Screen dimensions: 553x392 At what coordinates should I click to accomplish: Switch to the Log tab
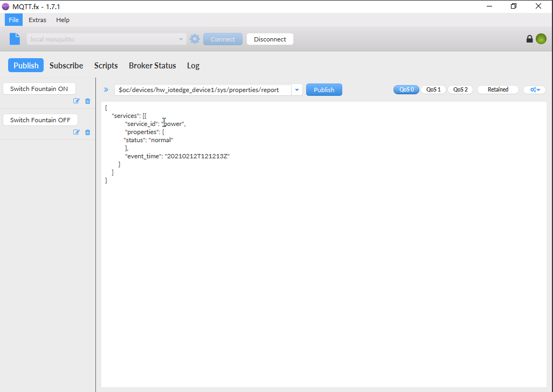coord(193,66)
